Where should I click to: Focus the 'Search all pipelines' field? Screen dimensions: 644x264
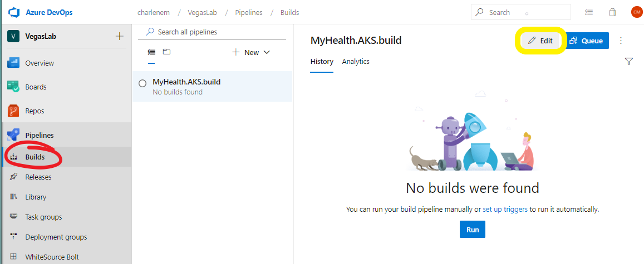(212, 32)
